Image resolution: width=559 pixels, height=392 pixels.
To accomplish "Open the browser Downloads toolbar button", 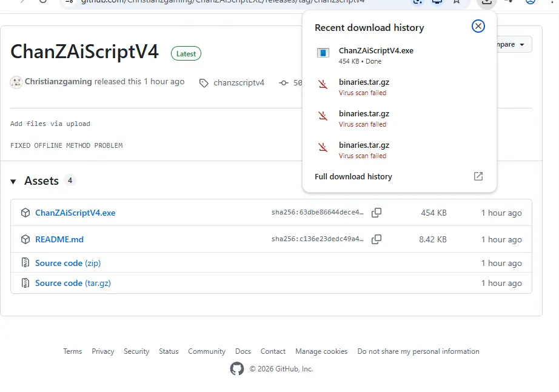I will (487, 2).
